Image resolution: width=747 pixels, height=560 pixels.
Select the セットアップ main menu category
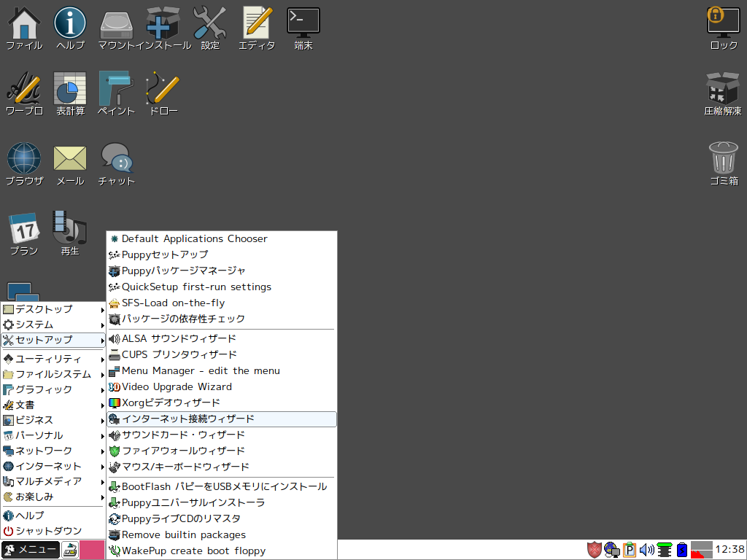[x=53, y=340]
